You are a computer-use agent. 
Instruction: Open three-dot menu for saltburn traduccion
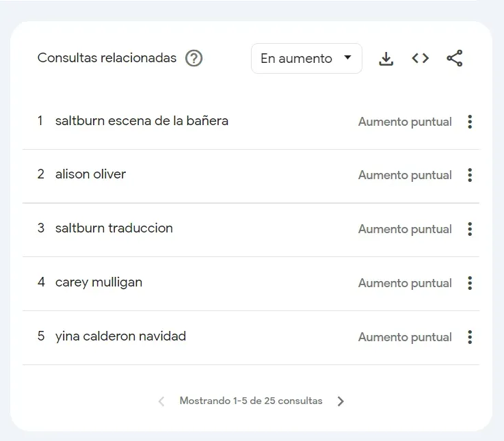pos(470,229)
